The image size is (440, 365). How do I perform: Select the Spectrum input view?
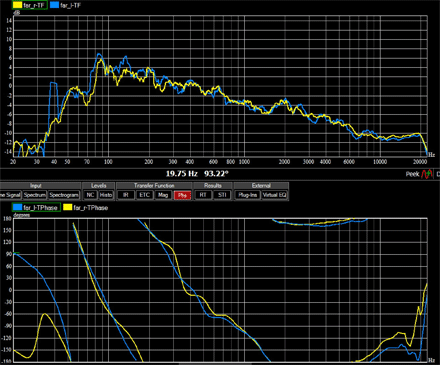[x=35, y=195]
